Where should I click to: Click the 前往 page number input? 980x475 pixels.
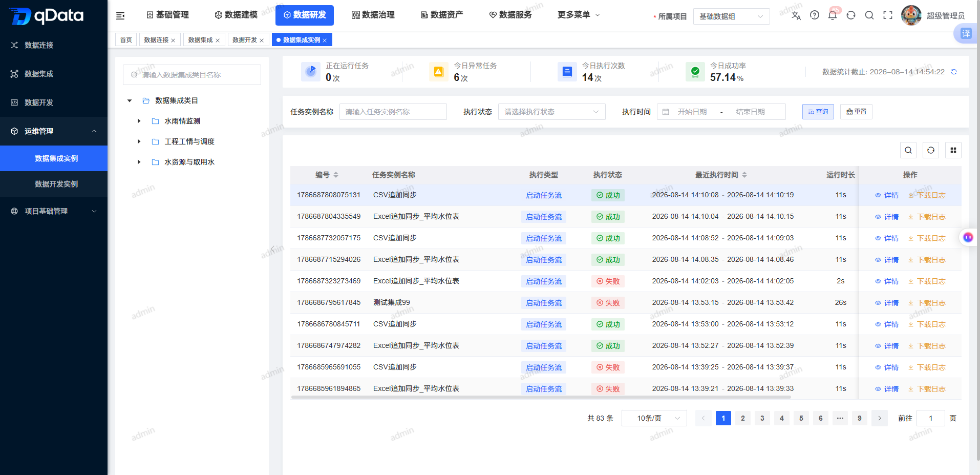click(x=930, y=418)
